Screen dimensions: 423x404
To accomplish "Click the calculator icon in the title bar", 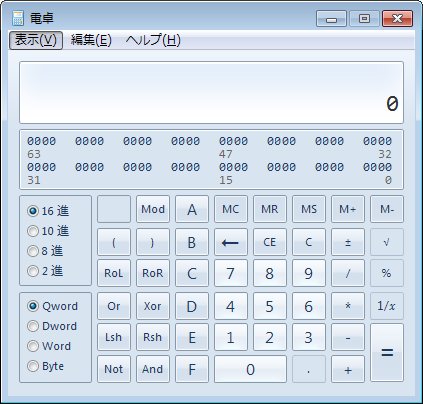I will point(18,18).
